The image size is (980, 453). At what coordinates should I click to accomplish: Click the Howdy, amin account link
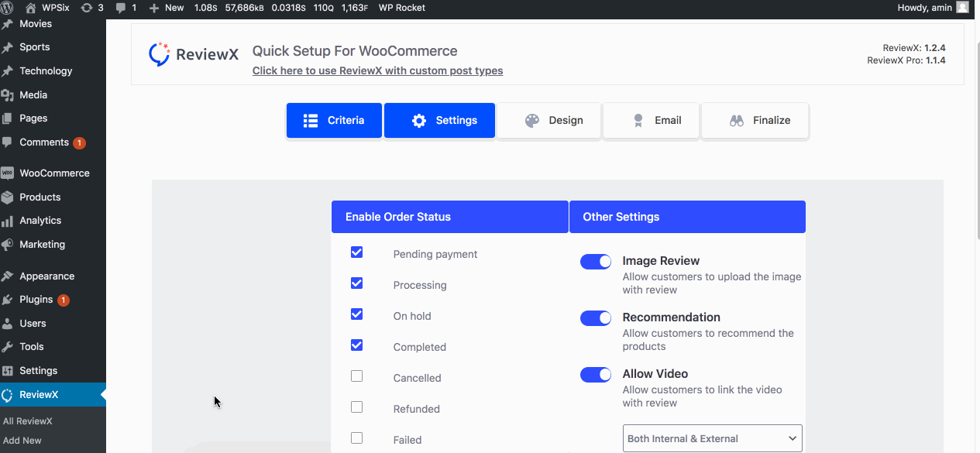[x=925, y=8]
